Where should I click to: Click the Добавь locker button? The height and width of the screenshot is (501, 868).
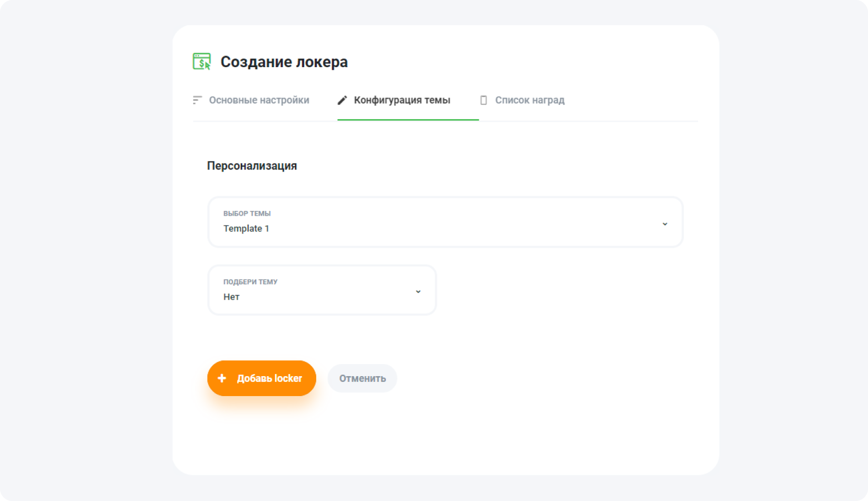click(261, 378)
